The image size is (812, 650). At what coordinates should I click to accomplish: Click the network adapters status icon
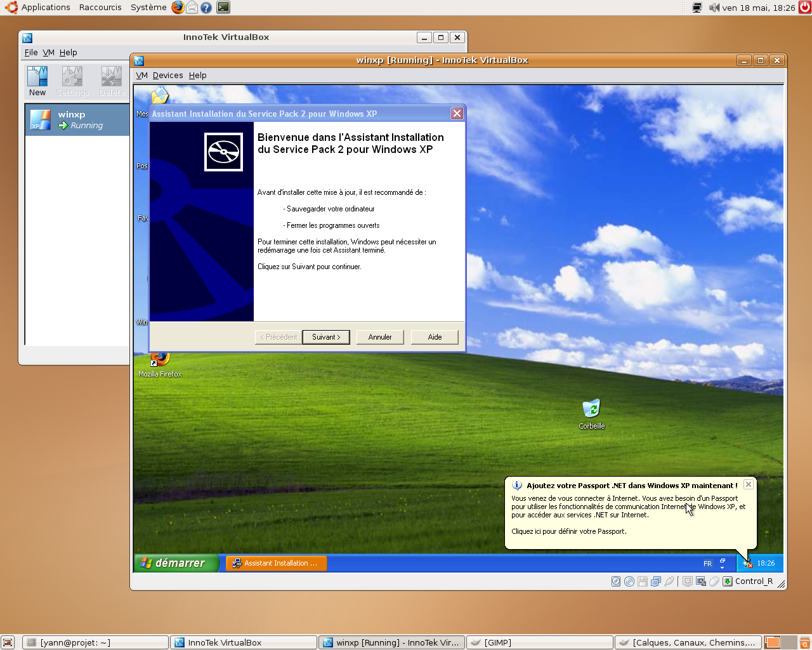coord(656,581)
